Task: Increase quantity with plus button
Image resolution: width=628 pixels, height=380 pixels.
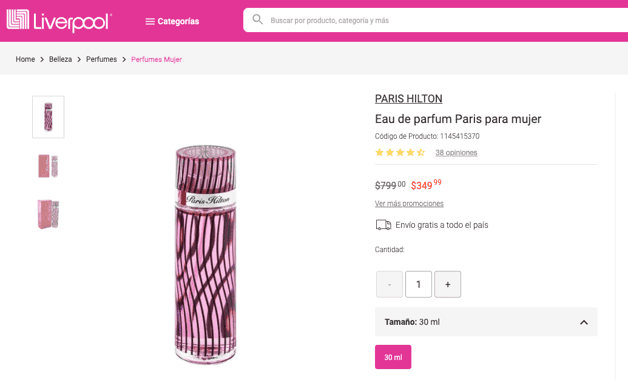Action: tap(448, 284)
